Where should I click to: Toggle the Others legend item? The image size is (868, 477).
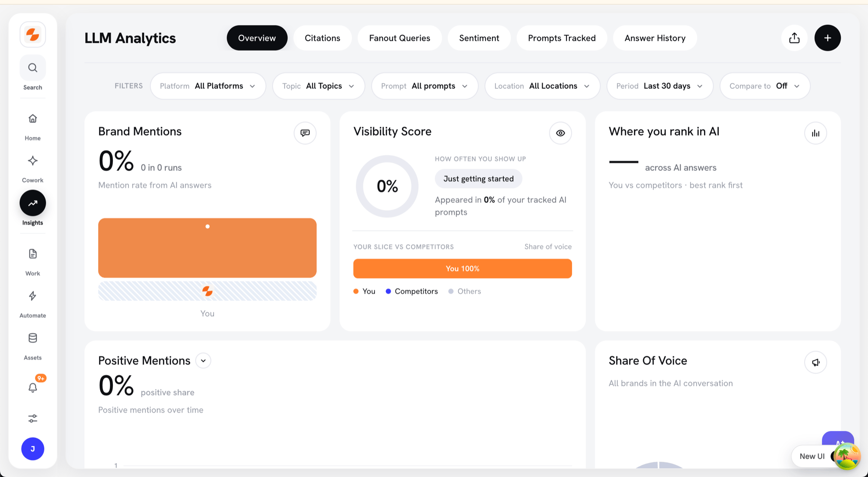(x=465, y=291)
